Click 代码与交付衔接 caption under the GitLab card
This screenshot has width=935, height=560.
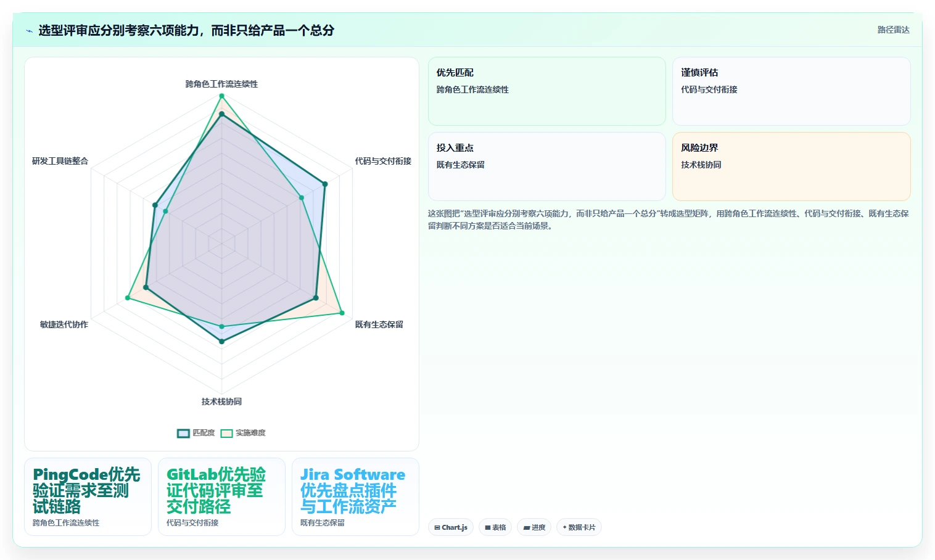pyautogui.click(x=192, y=522)
